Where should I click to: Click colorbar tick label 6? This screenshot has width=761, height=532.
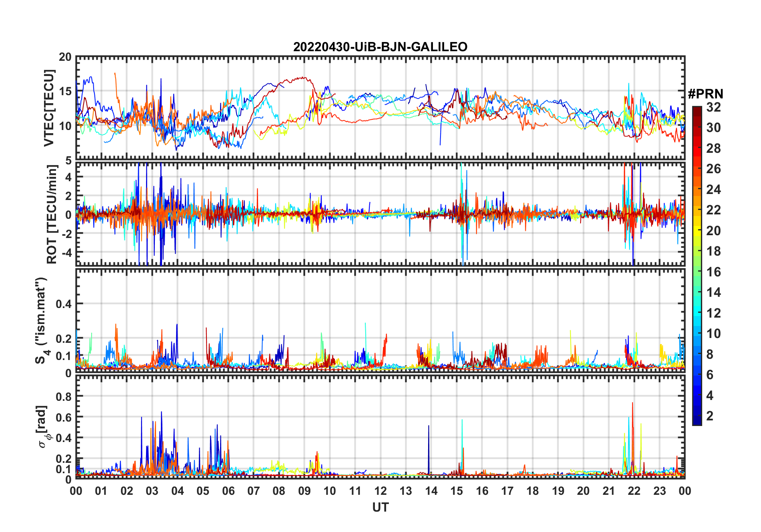click(710, 375)
